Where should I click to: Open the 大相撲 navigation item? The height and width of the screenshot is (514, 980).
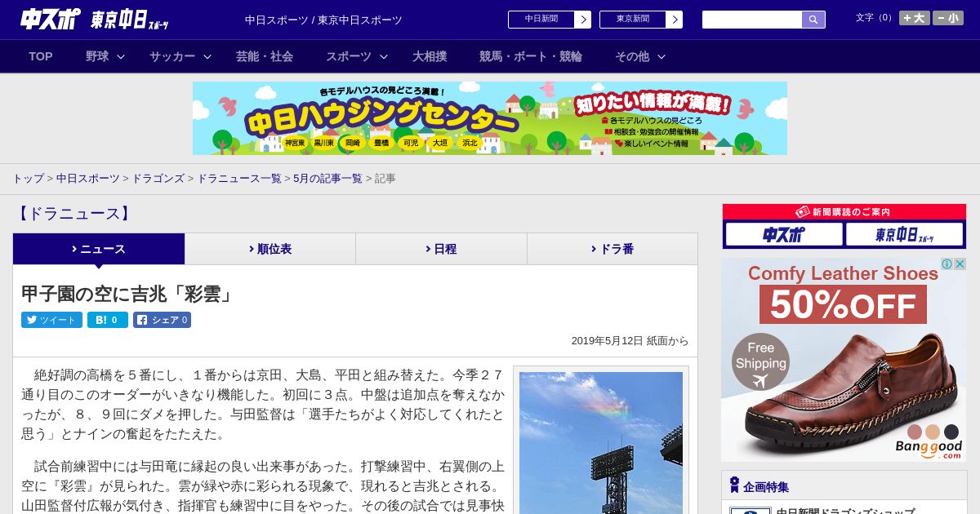[x=430, y=56]
